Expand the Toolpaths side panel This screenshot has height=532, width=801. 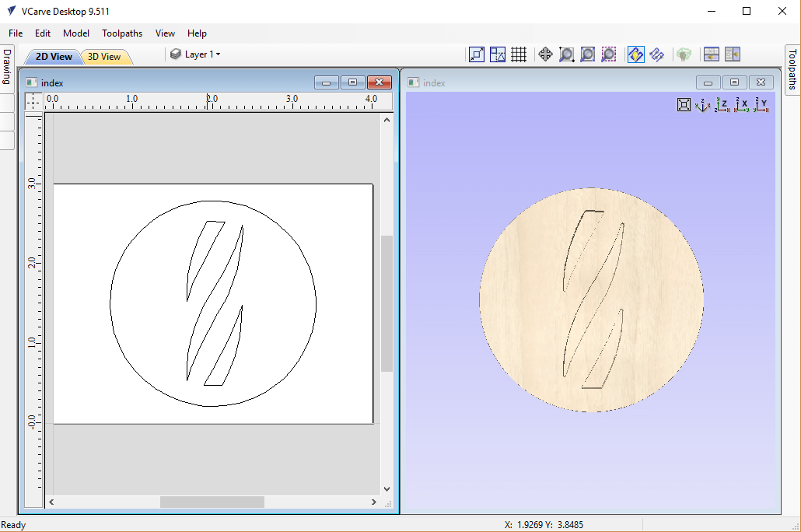(792, 70)
